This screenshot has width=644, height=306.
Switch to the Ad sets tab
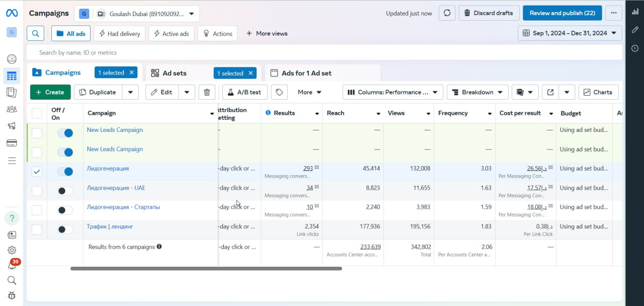174,73
